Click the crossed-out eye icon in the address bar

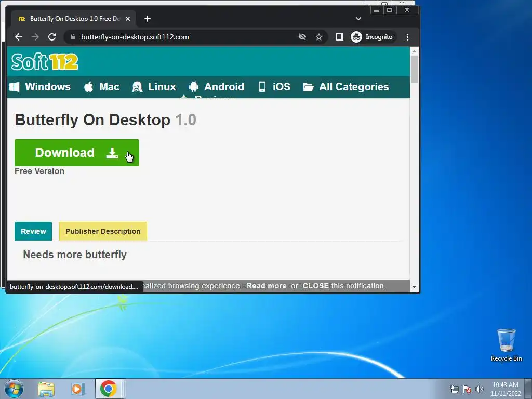302,37
